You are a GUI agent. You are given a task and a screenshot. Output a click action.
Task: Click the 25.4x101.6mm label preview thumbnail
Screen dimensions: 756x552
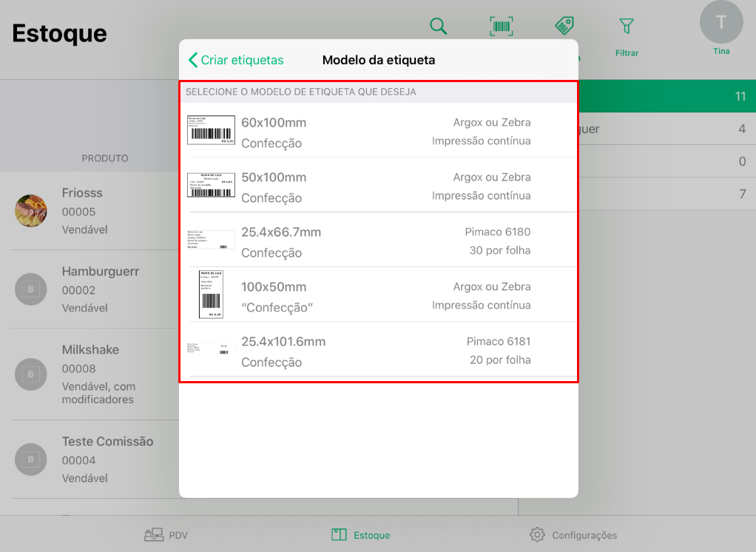coord(211,349)
